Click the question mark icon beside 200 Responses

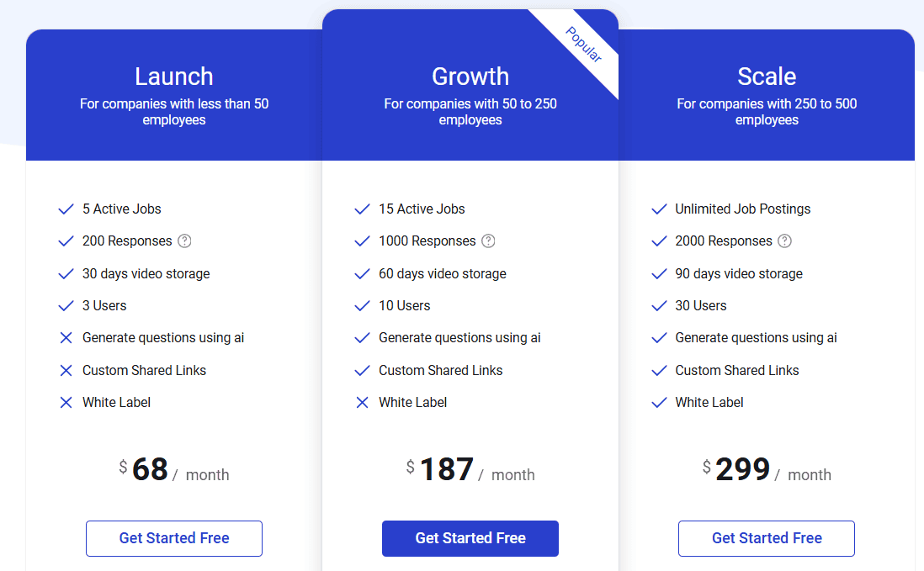click(184, 241)
